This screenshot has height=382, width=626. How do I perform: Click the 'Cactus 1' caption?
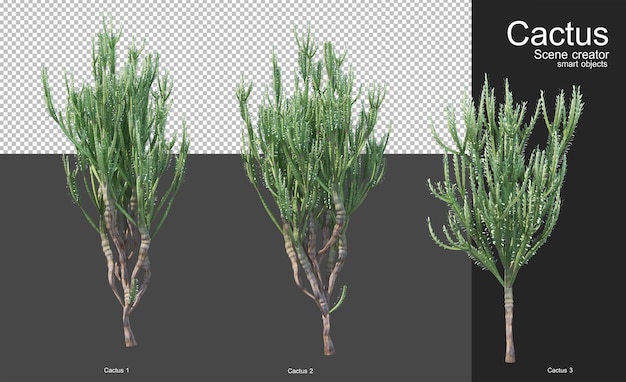117,370
